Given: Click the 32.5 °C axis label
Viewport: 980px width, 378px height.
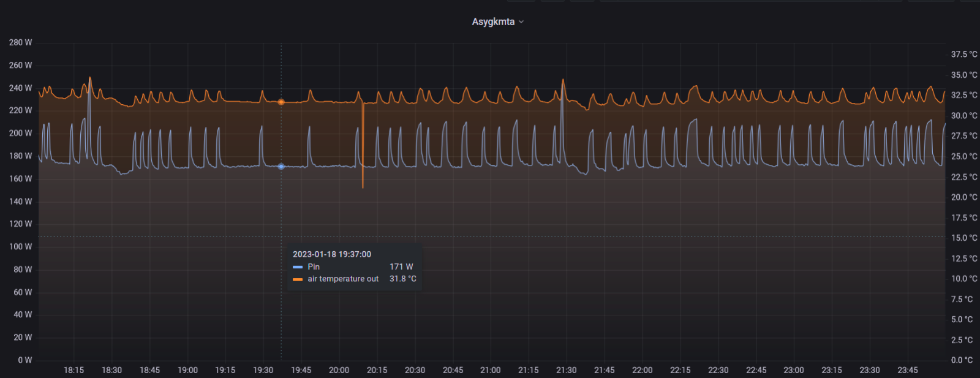Looking at the screenshot, I should coord(964,95).
